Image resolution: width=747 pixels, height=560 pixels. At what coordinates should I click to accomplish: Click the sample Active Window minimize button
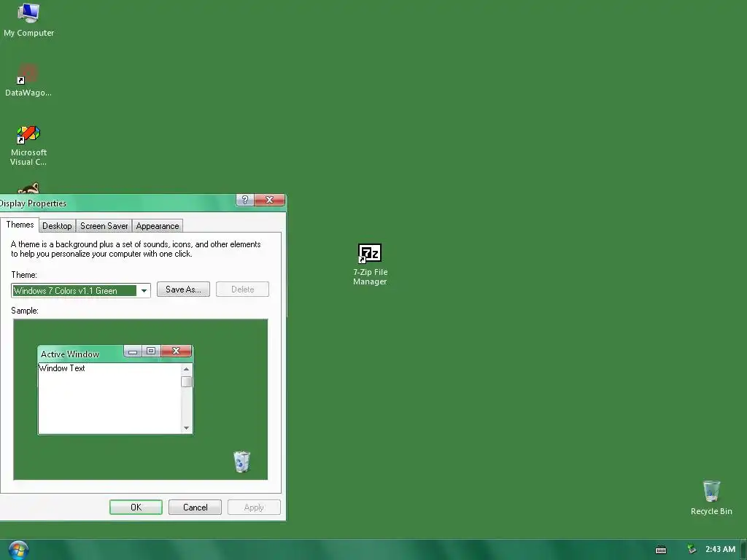[133, 351]
